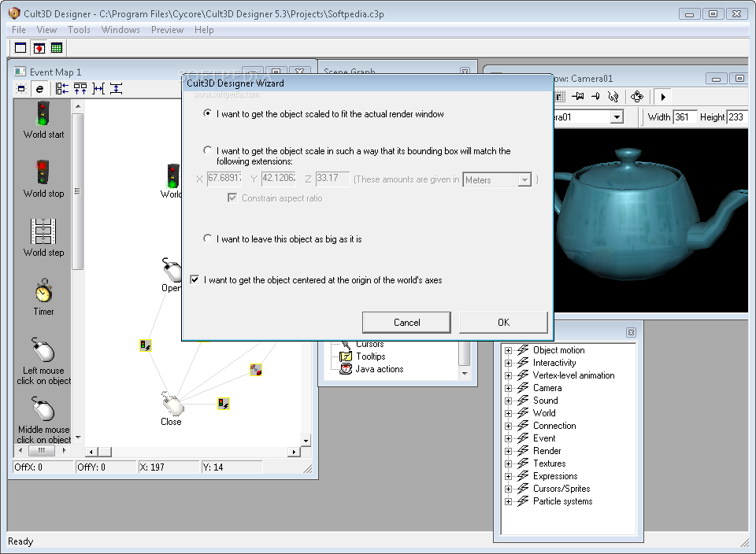The image size is (756, 554).
Task: Click first icon in Event Map toolbar
Action: [x=21, y=89]
